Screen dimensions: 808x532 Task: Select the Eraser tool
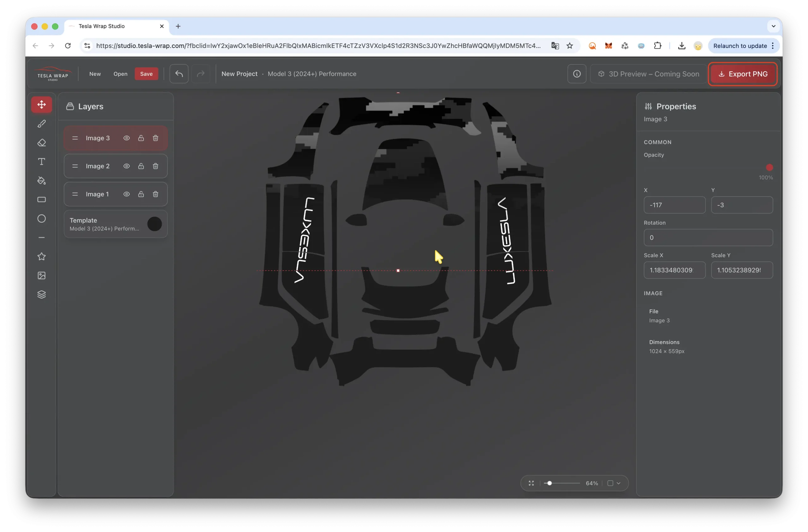[41, 143]
